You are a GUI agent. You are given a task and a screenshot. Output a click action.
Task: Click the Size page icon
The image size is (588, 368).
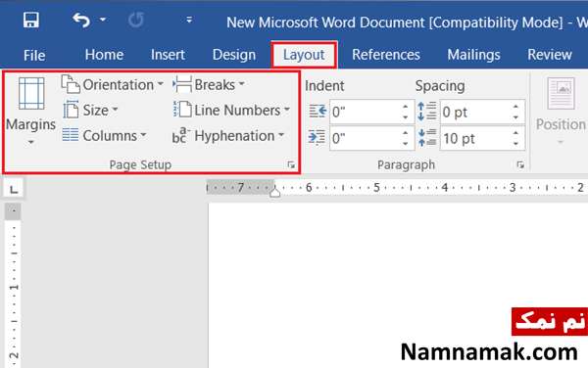71,110
